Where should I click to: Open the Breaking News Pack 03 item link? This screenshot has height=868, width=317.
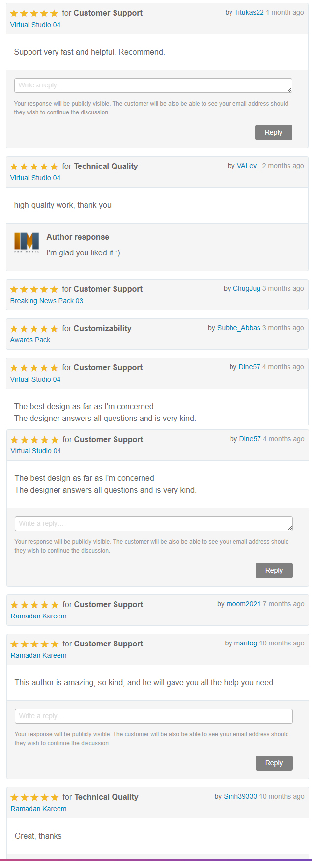(x=47, y=301)
